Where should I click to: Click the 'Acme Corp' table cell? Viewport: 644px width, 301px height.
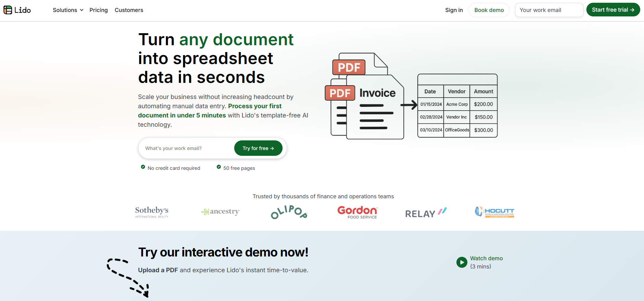click(x=457, y=104)
